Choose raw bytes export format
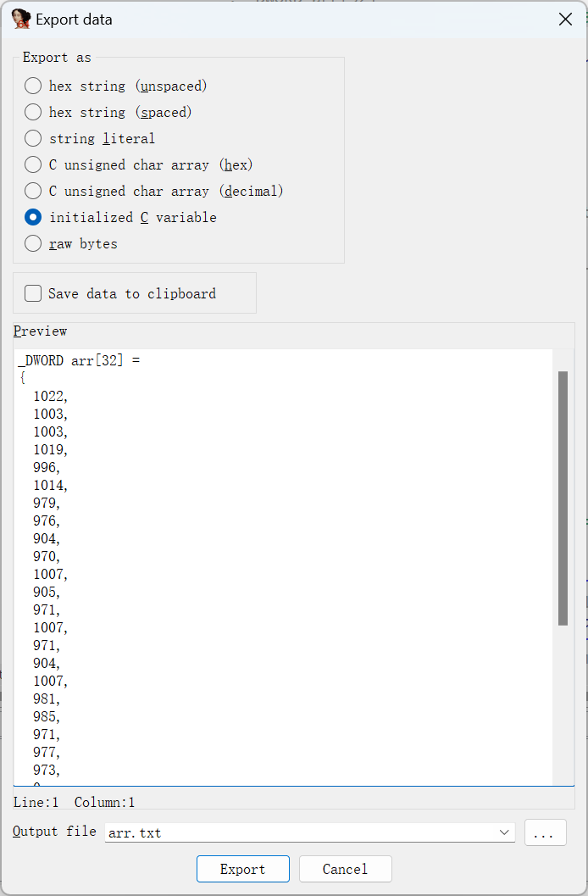Screen dimensions: 588x896 coord(32,243)
